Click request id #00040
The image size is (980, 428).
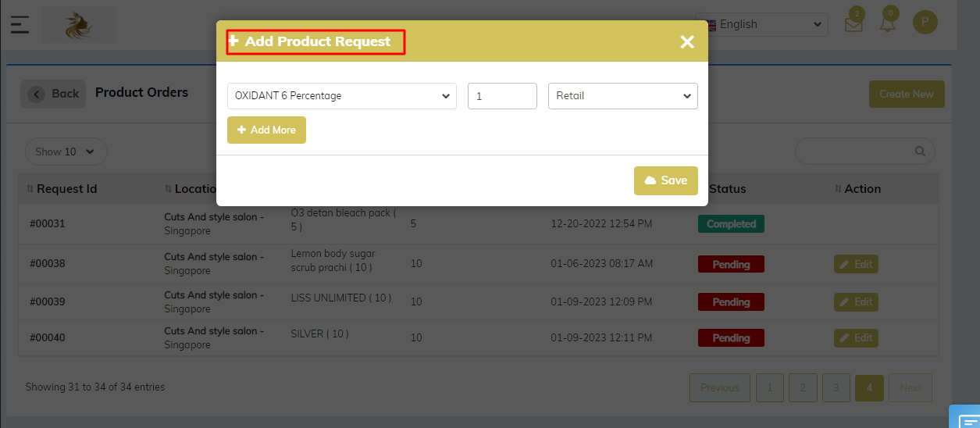48,338
